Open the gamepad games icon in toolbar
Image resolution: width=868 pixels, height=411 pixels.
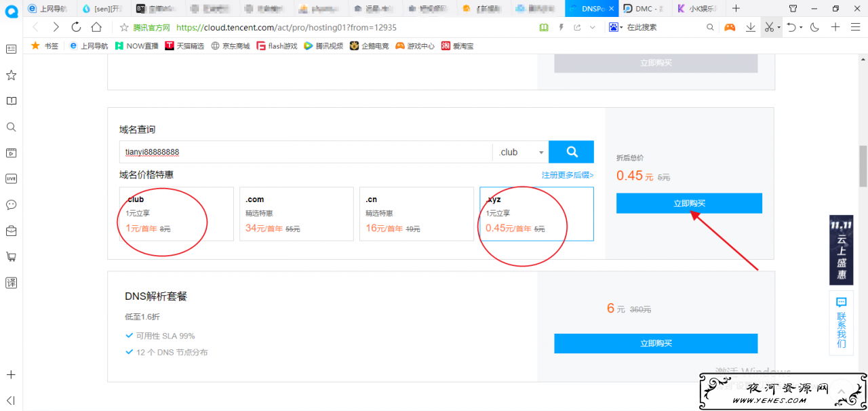point(730,27)
